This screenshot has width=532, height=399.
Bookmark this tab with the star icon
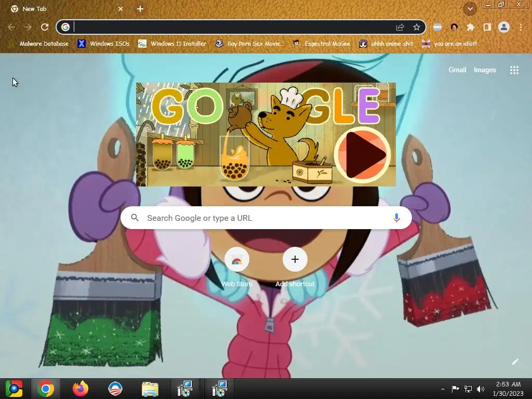click(x=417, y=27)
